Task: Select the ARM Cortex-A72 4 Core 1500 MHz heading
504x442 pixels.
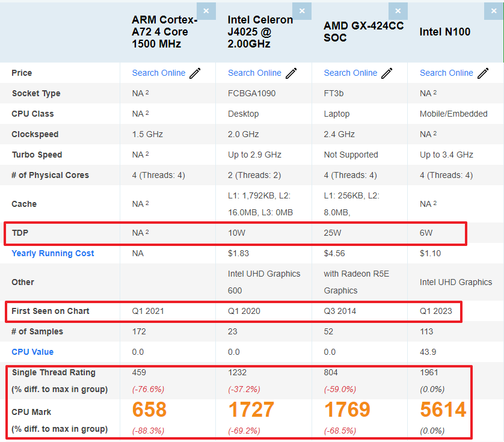Action: click(165, 32)
